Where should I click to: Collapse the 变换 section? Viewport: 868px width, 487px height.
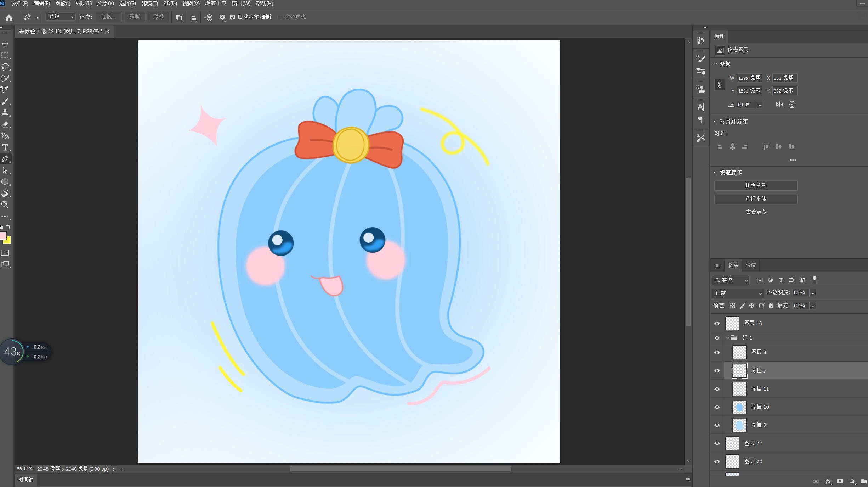715,64
